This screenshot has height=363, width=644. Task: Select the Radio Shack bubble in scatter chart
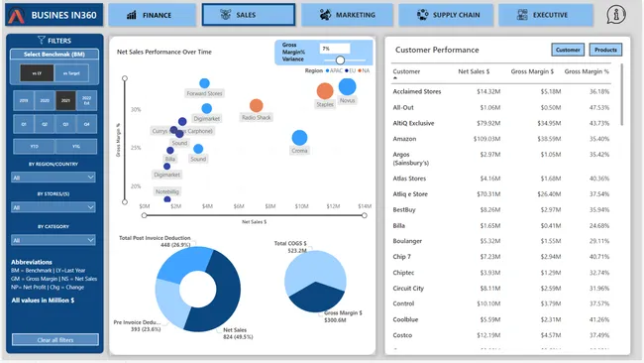click(x=257, y=106)
